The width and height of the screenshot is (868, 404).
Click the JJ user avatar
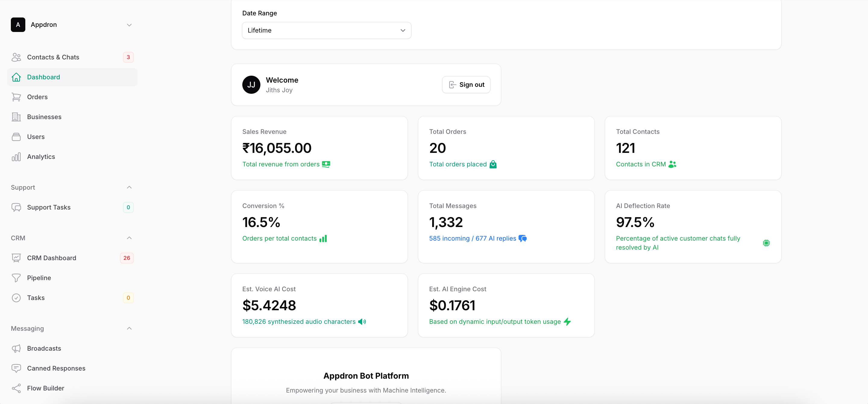tap(251, 85)
